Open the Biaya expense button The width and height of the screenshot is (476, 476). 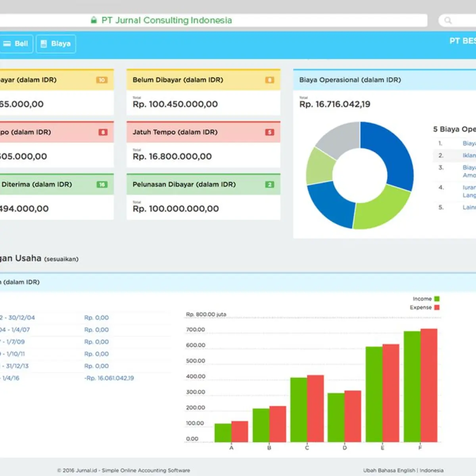[56, 44]
